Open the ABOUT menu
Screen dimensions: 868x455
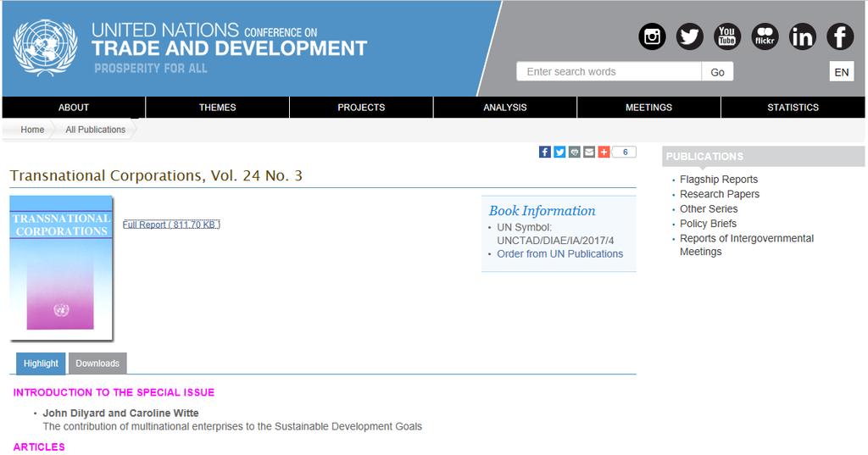pos(74,108)
